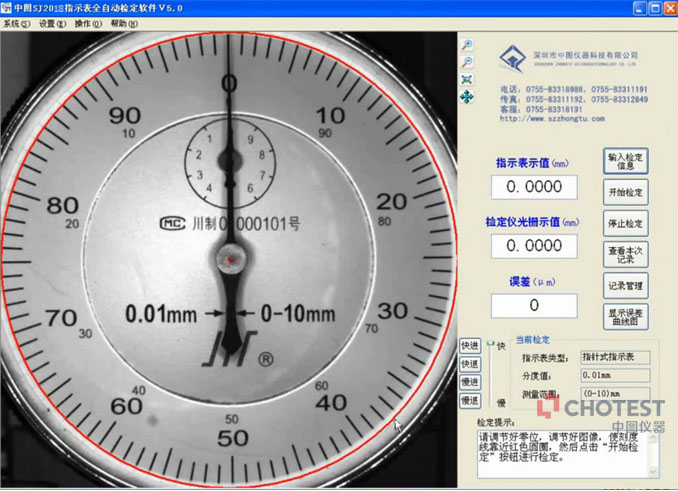Image resolution: width=678 pixels, height=491 pixels.
Task: Click the 误差 error value field
Action: (x=533, y=305)
